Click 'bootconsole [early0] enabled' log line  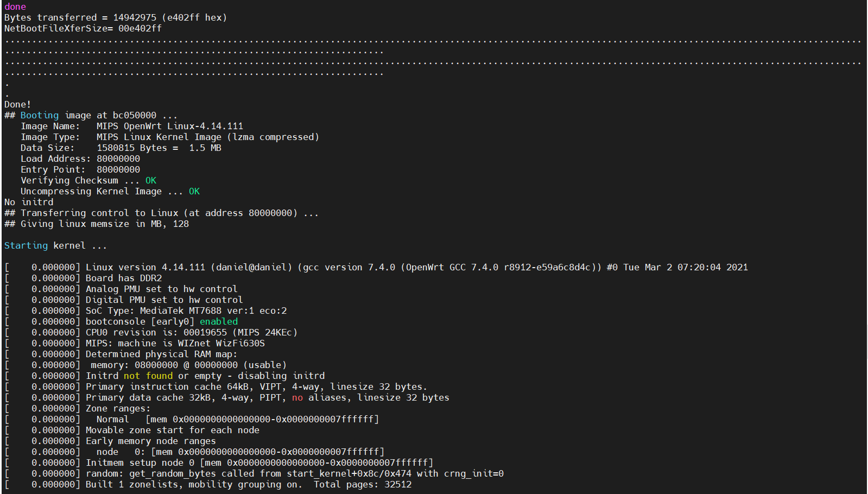pyautogui.click(x=121, y=321)
